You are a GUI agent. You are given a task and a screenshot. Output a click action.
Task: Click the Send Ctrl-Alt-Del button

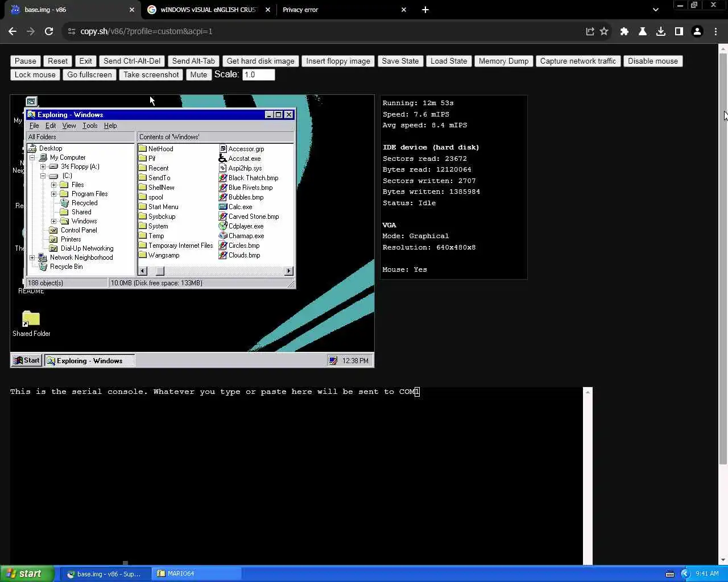132,61
